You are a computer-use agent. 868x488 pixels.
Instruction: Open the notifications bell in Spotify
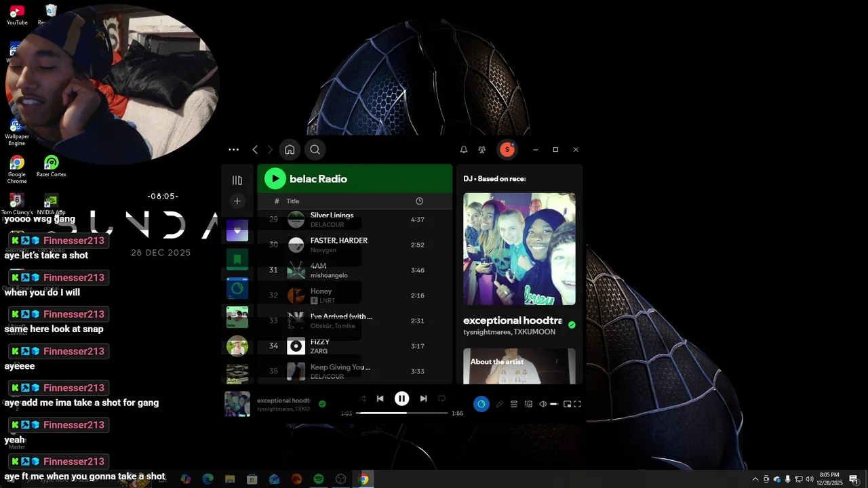tap(464, 150)
